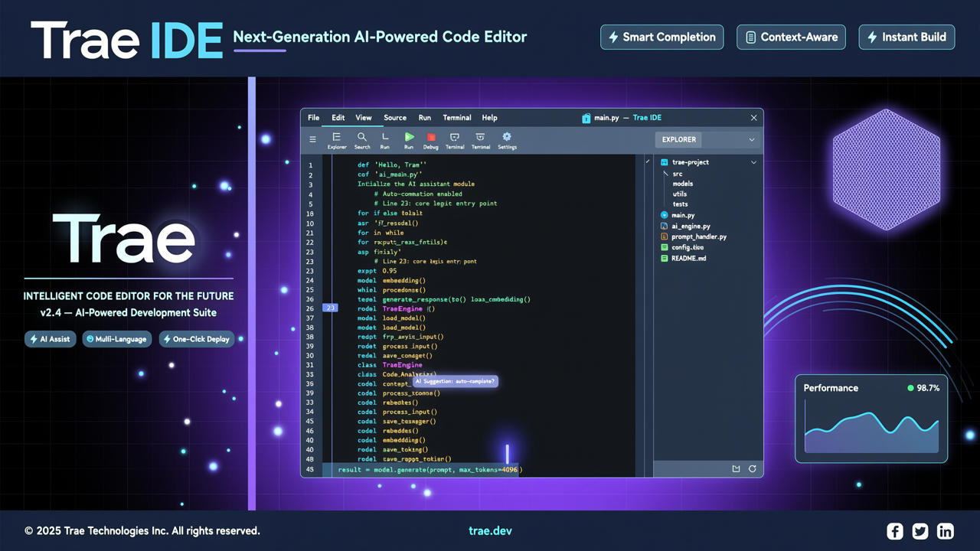Click the Explorer toolbar icon
Screen dimensions: 980x551
pos(337,140)
